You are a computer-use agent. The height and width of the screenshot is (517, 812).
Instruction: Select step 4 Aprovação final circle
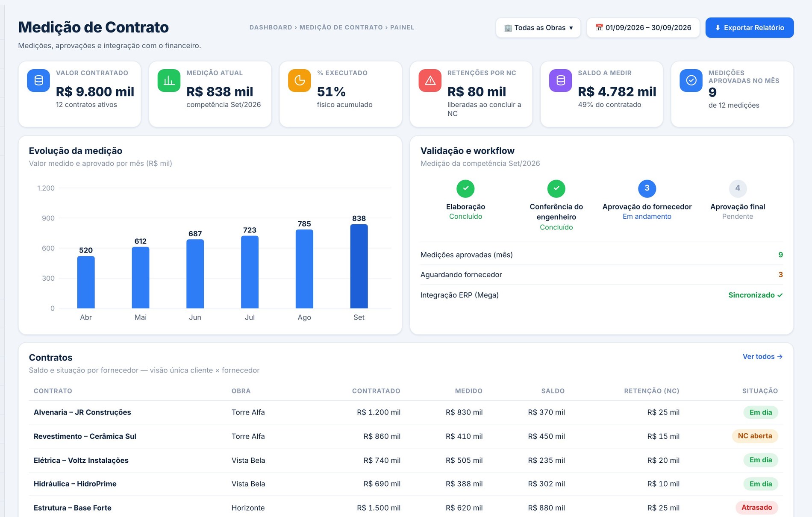click(x=738, y=188)
